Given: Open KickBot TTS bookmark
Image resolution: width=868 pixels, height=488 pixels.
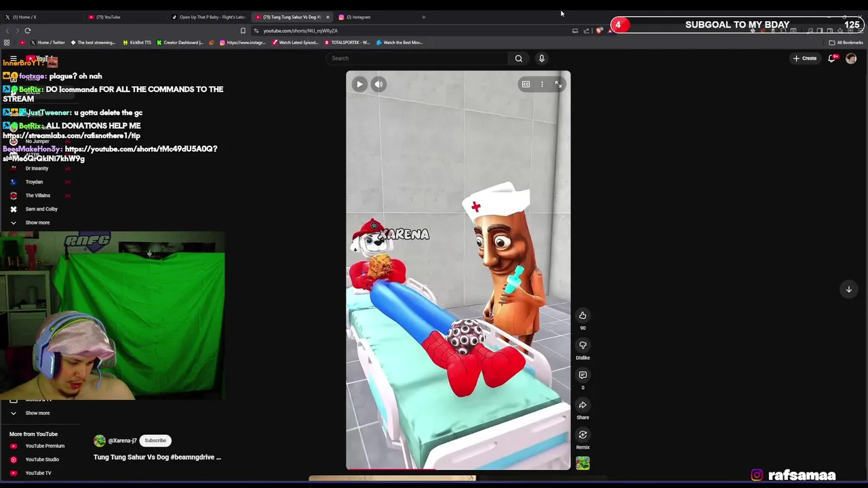Looking at the screenshot, I should click(137, 43).
